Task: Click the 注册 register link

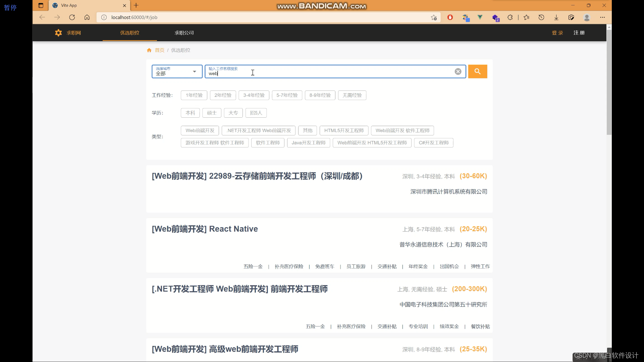Action: [x=579, y=33]
